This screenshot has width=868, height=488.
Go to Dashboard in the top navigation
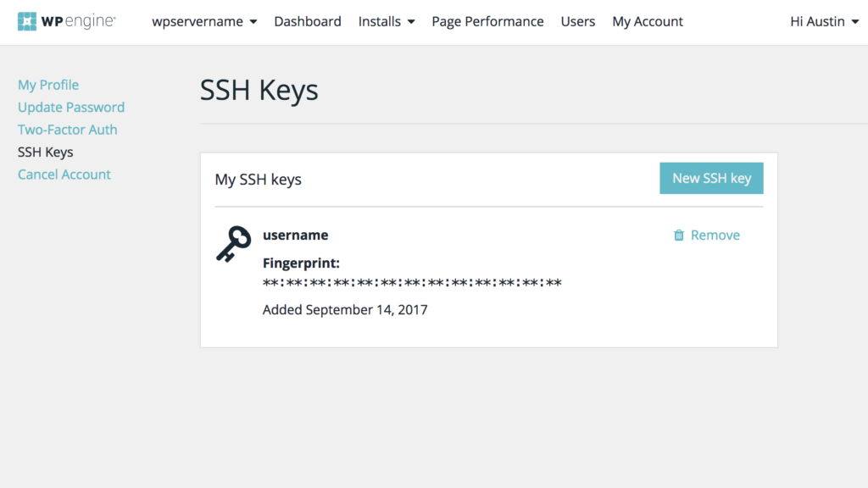click(308, 21)
